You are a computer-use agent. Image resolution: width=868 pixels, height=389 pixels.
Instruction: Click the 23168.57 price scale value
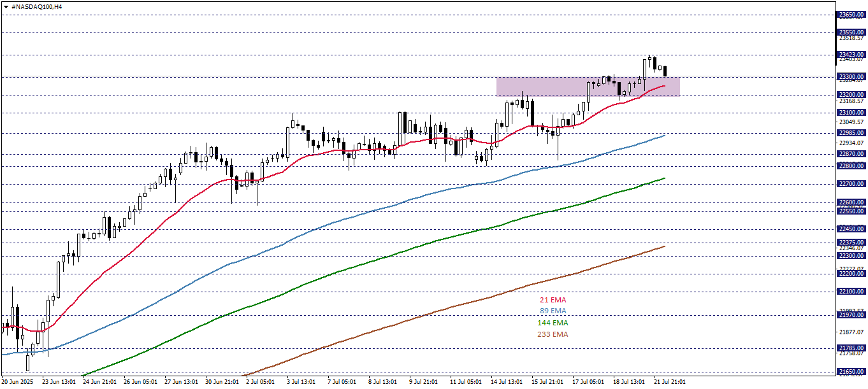(852, 101)
